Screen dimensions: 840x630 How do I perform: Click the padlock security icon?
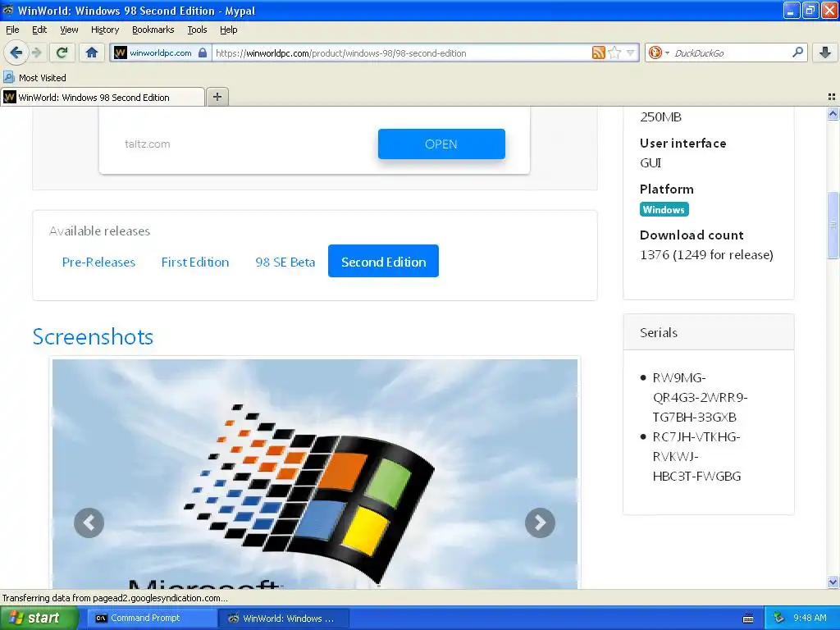point(203,52)
